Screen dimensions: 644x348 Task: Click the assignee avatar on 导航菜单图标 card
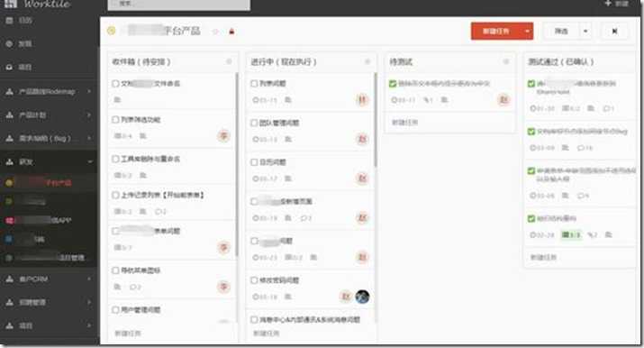223,287
